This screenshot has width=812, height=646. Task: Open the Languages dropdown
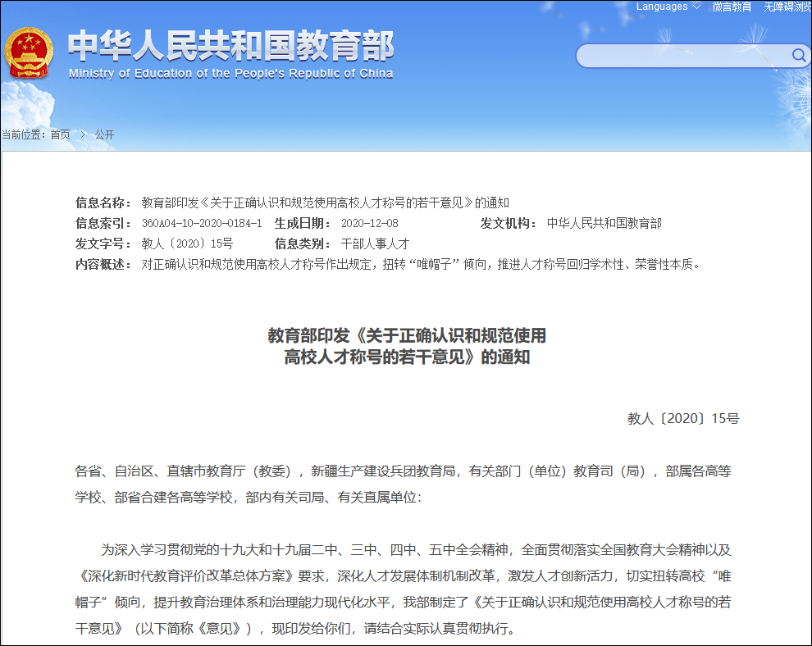pos(668,7)
